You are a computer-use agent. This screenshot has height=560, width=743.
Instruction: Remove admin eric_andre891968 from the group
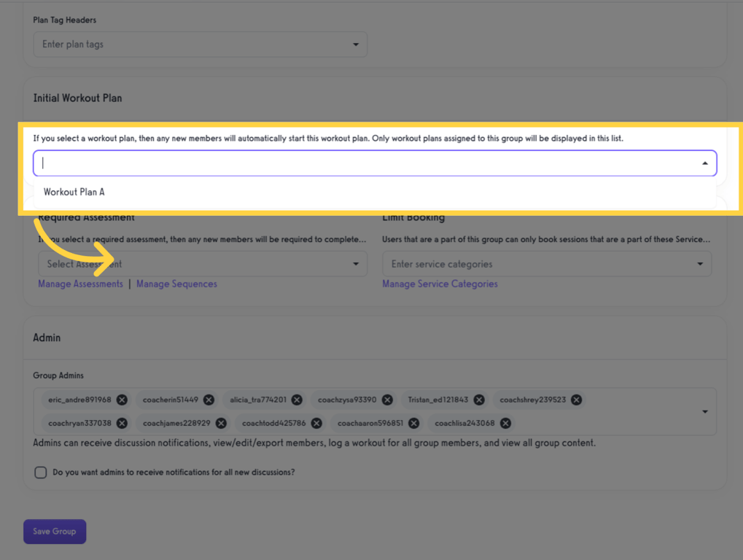[x=122, y=400]
